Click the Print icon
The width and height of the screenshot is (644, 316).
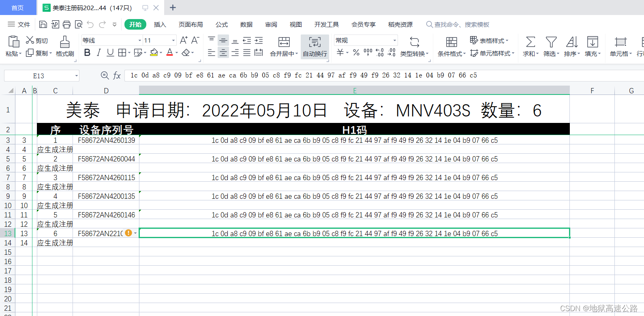(67, 24)
